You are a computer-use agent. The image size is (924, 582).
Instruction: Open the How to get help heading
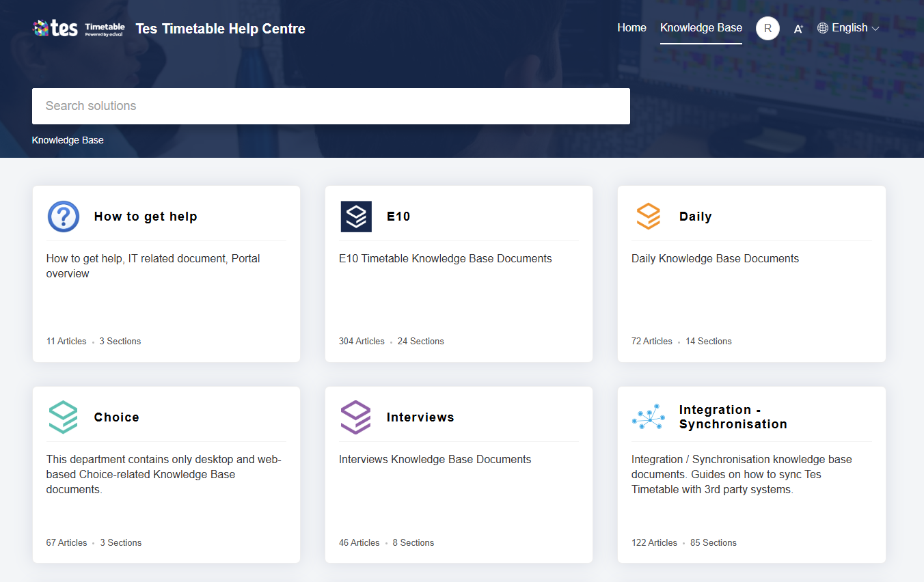pyautogui.click(x=146, y=217)
